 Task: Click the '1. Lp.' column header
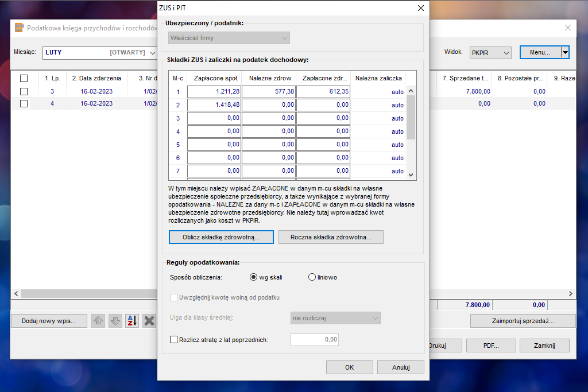coord(52,78)
